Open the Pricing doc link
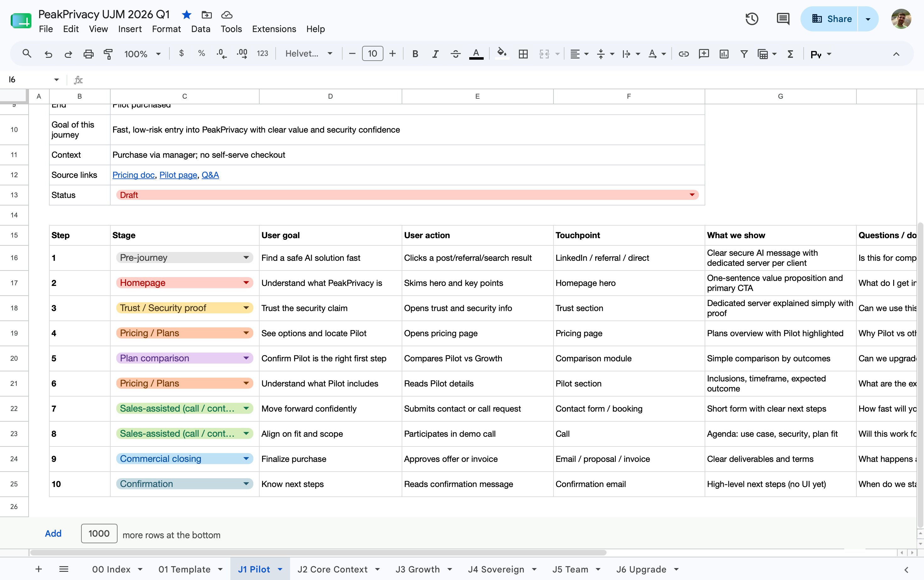Viewport: 924px width, 580px height. (x=133, y=175)
